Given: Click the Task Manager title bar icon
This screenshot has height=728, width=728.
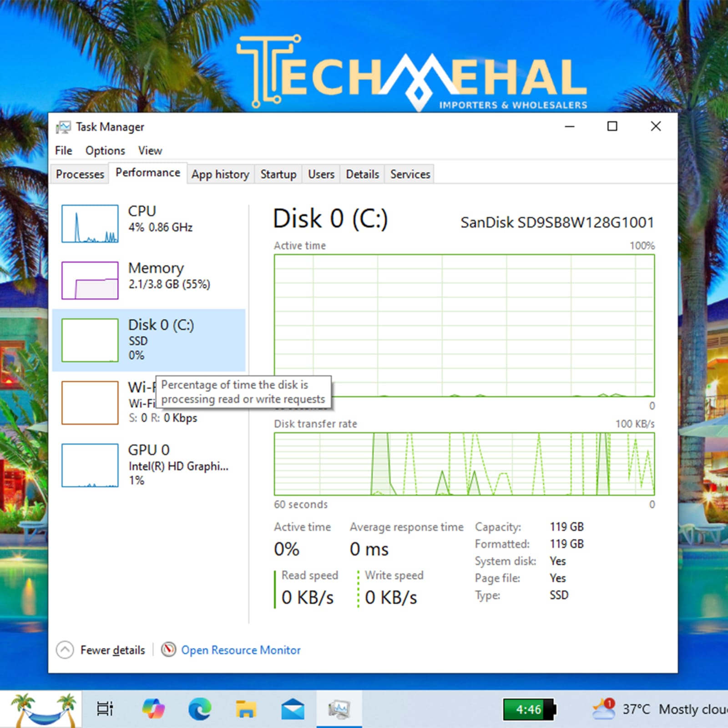Looking at the screenshot, I should coord(63,127).
